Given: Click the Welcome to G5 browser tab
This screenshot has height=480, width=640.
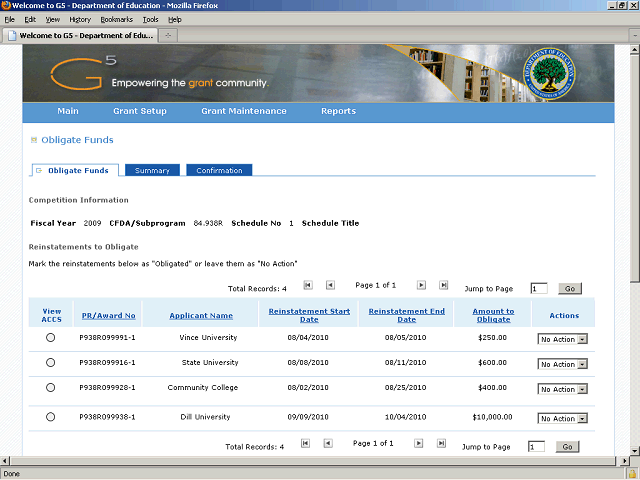Looking at the screenshot, I should [80, 36].
